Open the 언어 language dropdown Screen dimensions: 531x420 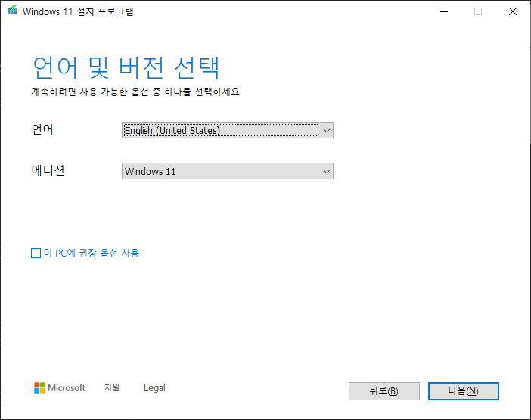(x=227, y=130)
